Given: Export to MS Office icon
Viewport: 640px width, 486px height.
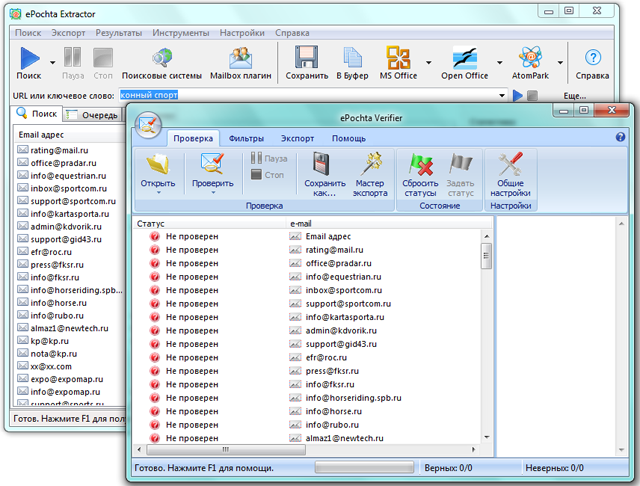Looking at the screenshot, I should 398,57.
